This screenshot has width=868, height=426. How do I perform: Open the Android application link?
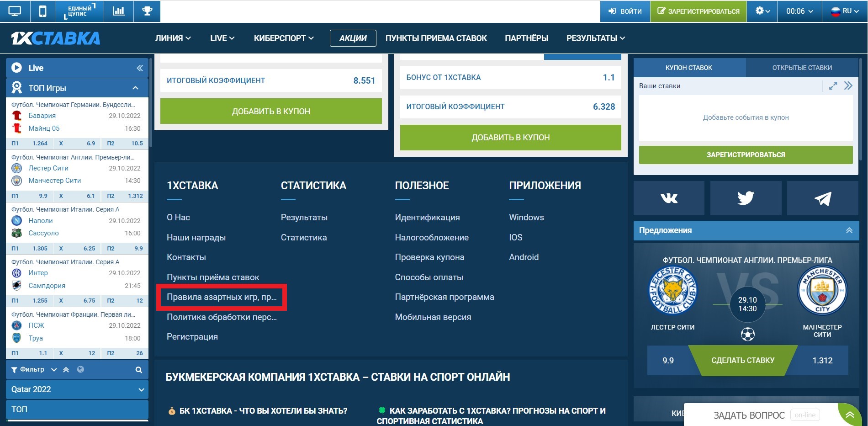tap(524, 257)
